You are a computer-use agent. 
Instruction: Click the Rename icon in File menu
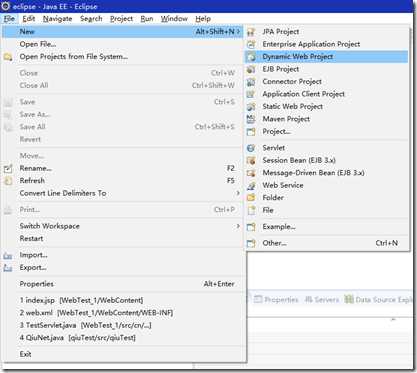8,169
